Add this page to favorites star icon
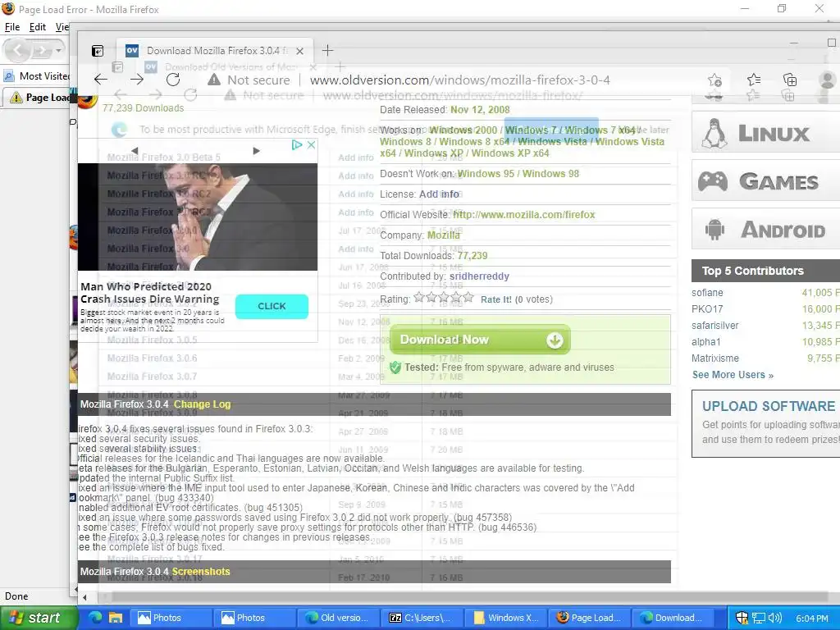840x630 pixels. click(714, 80)
